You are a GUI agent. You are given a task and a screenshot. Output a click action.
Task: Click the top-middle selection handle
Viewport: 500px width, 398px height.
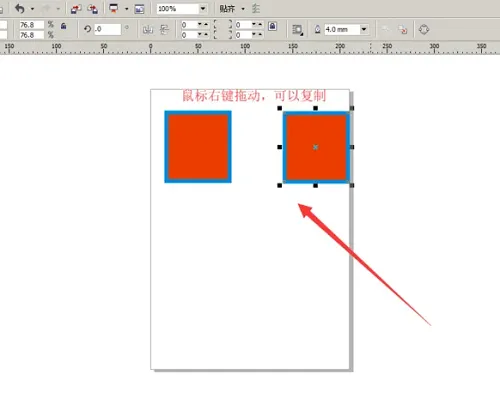(x=315, y=108)
